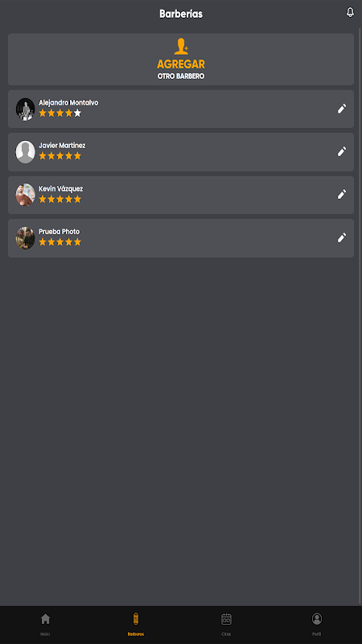Open Prueba Photo's avatar image

(x=26, y=237)
